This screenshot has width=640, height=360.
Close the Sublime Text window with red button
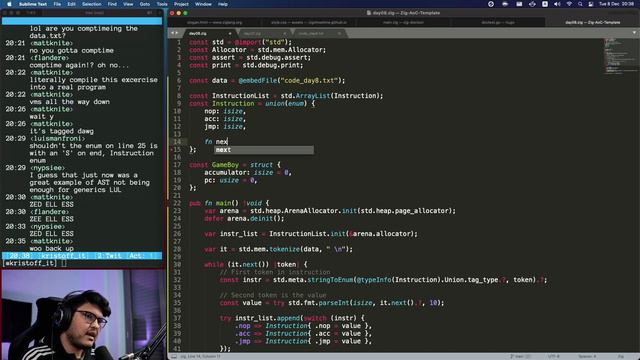[172, 13]
